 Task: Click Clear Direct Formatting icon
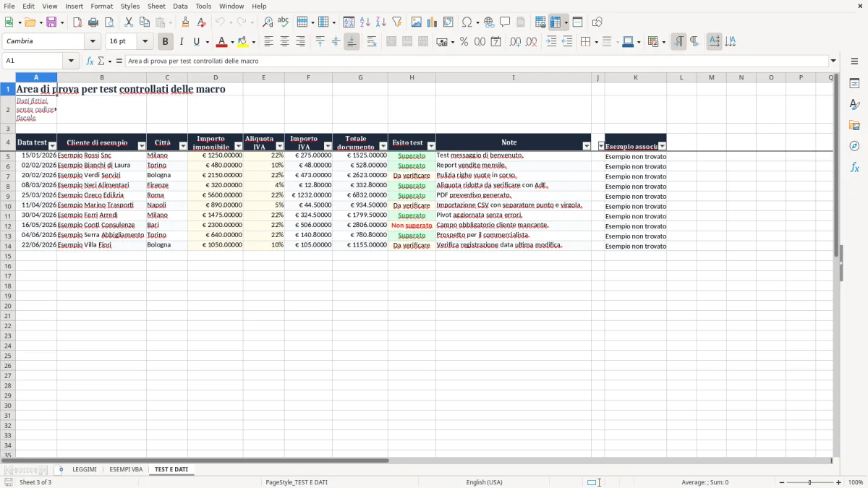coord(202,22)
